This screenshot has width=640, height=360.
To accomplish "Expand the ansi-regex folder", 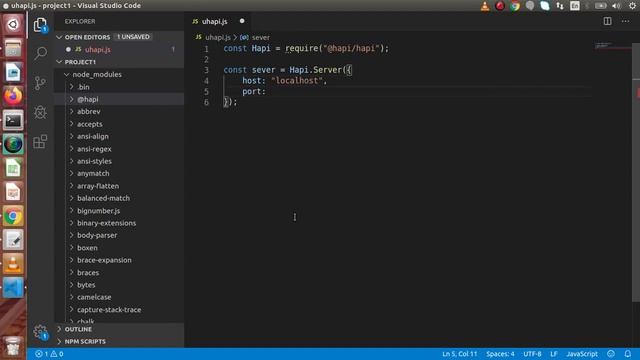I will [72, 149].
